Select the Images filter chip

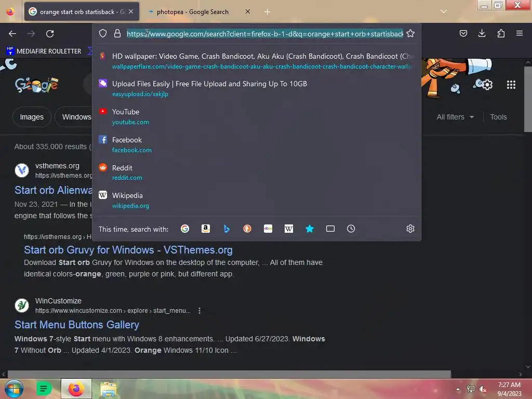coord(32,117)
